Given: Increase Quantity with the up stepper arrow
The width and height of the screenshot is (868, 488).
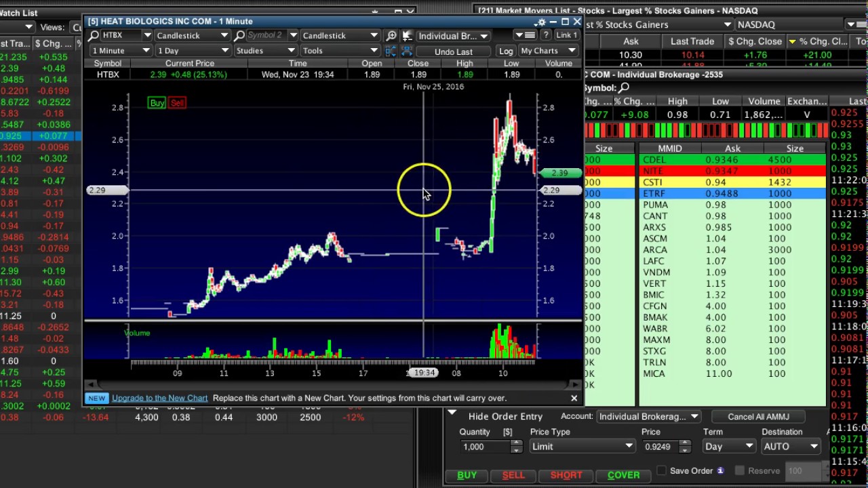Looking at the screenshot, I should (x=516, y=443).
